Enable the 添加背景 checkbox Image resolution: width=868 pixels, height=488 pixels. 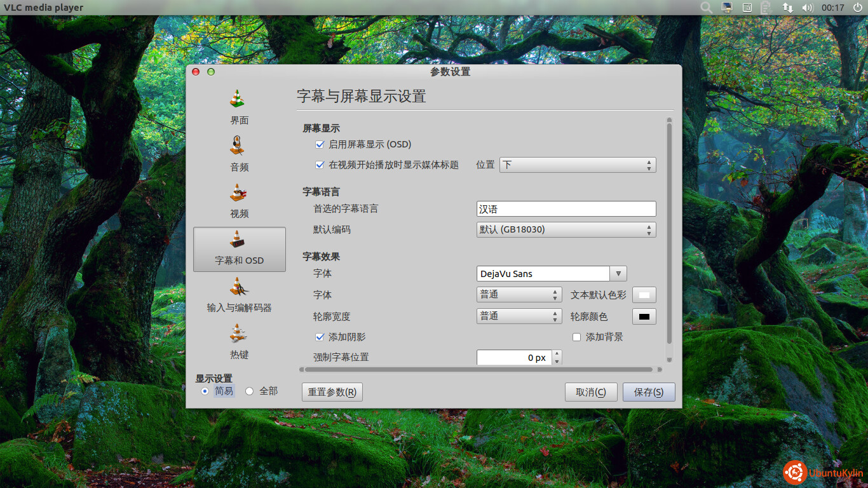[x=577, y=337]
